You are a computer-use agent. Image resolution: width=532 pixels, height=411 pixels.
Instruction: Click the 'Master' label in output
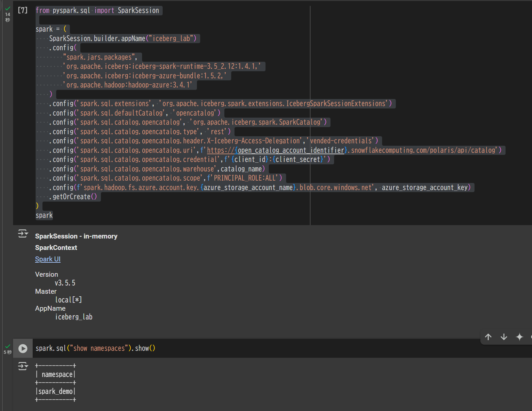(x=46, y=291)
